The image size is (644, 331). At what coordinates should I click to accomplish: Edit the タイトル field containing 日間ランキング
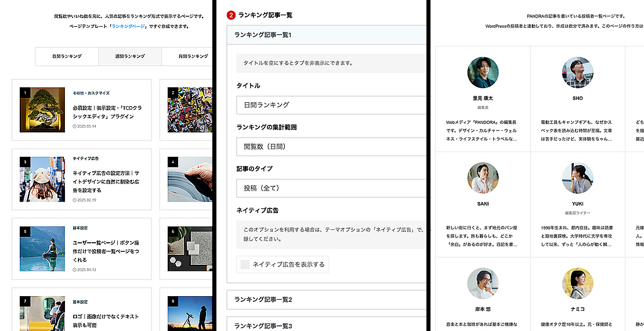331,105
